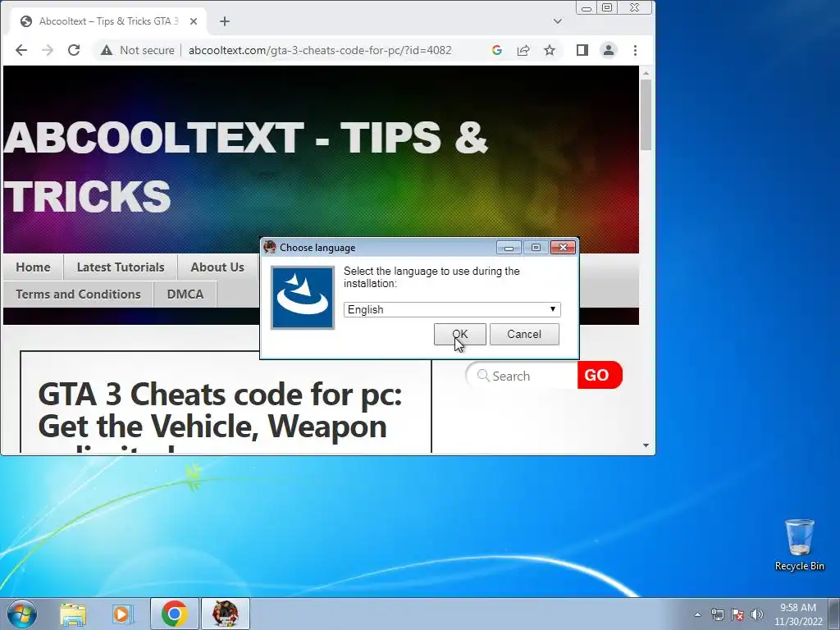Open Windows Explorer from taskbar

tap(73, 614)
